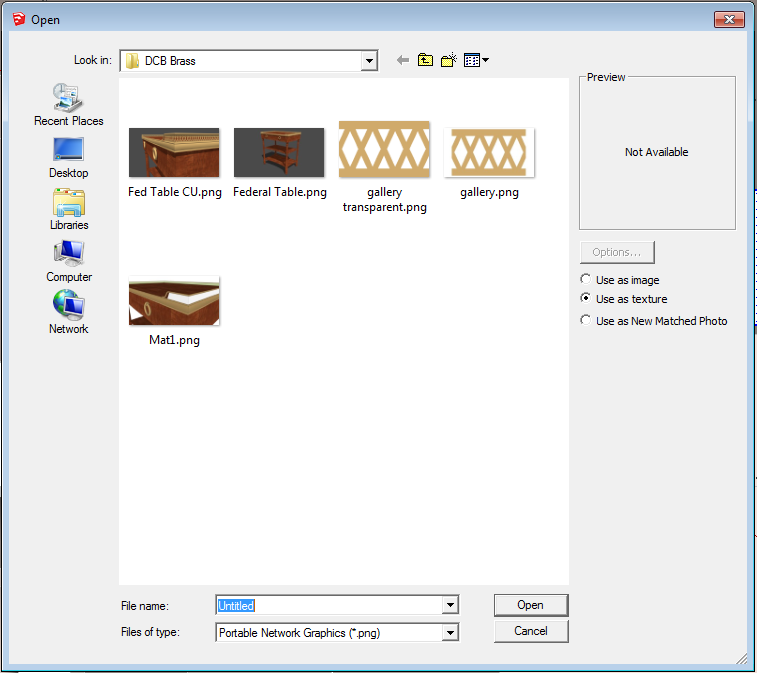The height and width of the screenshot is (673, 757).
Task: Click the disabled Options... button
Action: (617, 252)
